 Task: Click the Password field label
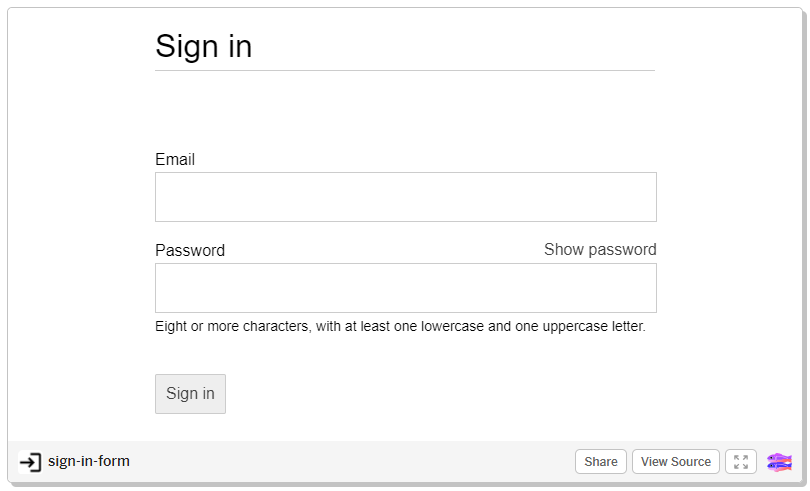tap(190, 250)
